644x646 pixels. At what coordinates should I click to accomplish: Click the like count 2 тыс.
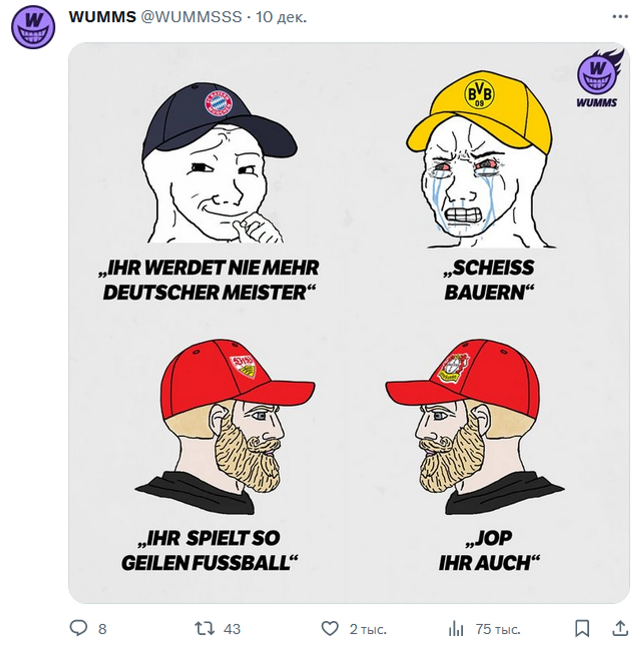tap(368, 629)
